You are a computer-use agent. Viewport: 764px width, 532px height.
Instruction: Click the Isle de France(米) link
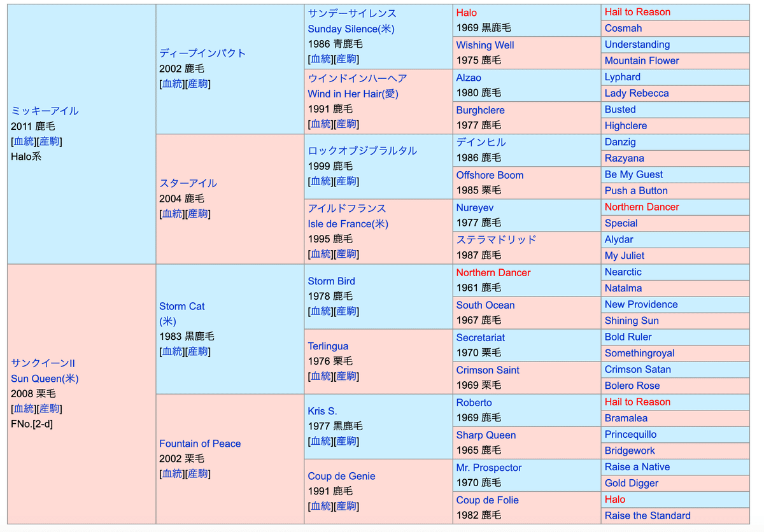tap(348, 223)
